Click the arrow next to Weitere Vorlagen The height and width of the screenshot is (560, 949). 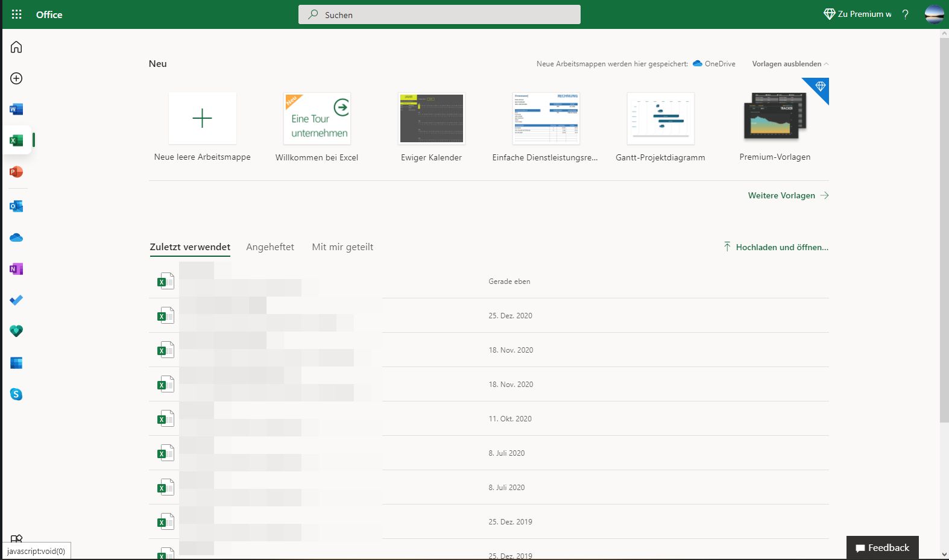(825, 195)
